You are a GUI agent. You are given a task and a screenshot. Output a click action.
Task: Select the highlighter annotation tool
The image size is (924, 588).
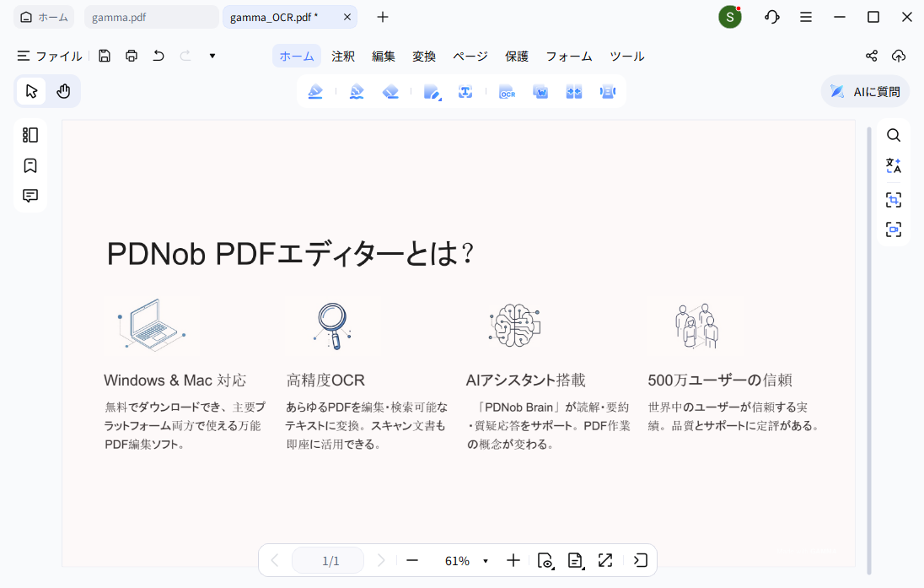[315, 91]
